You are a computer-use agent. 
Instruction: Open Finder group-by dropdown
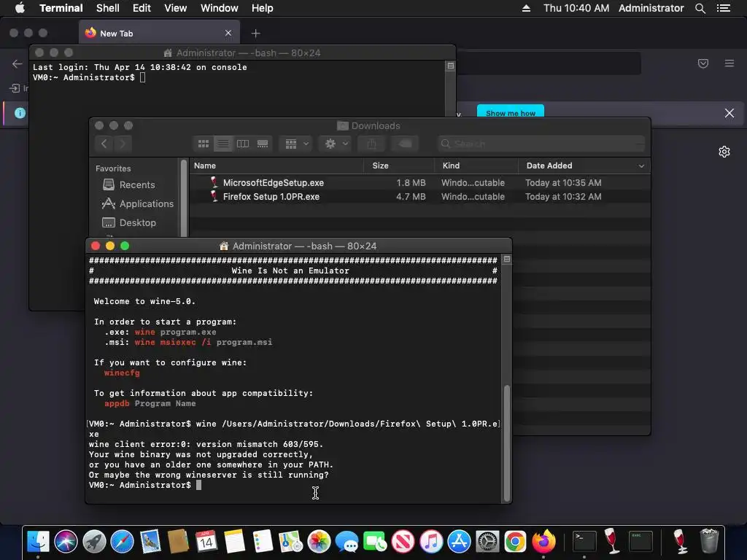(296, 144)
